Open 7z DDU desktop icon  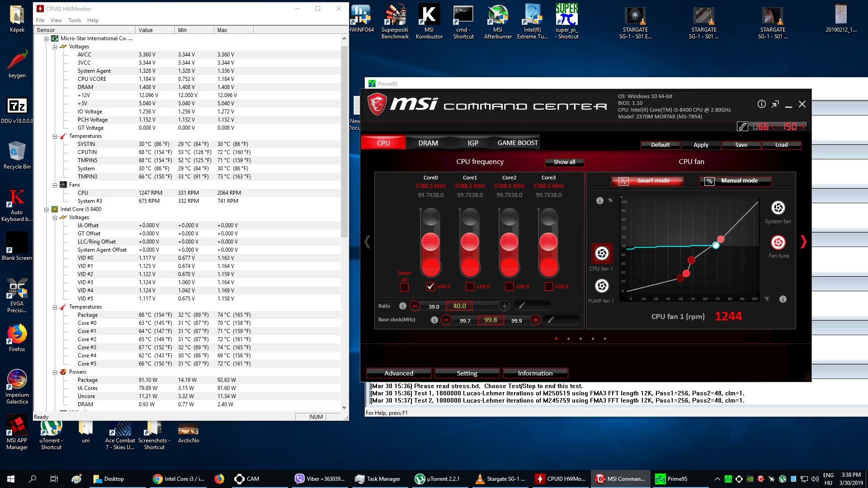coord(17,110)
